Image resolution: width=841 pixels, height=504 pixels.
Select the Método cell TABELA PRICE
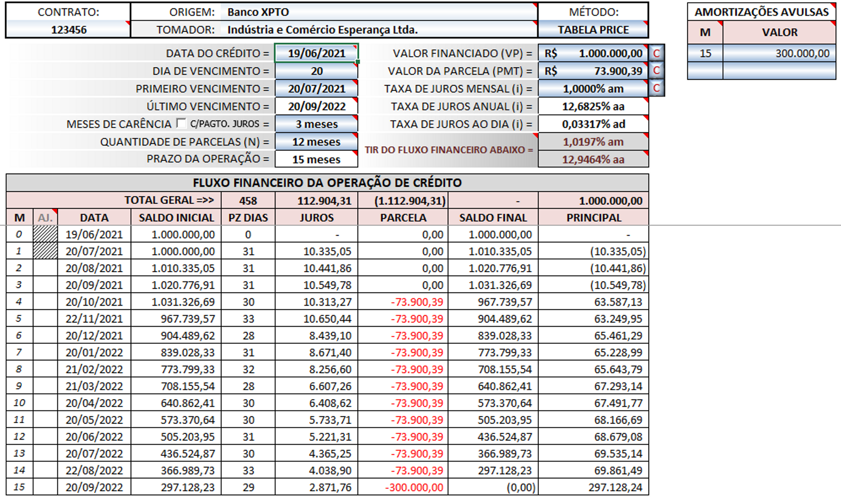click(x=594, y=30)
